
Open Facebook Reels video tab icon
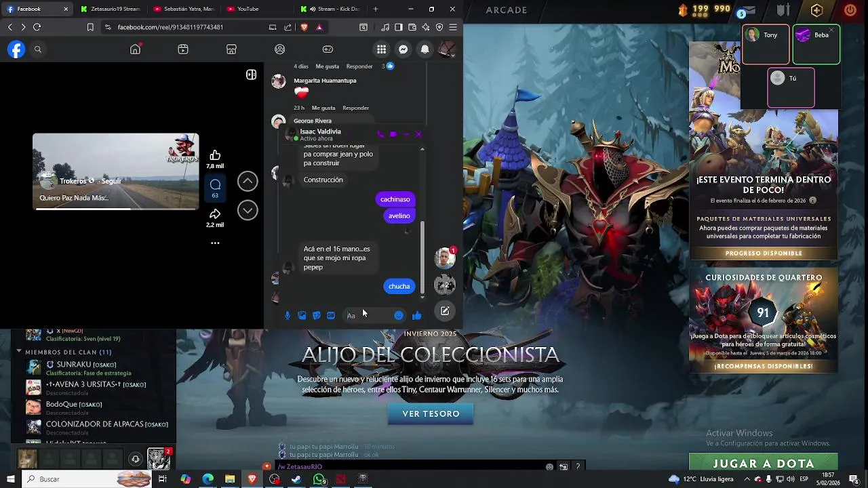[x=183, y=49]
